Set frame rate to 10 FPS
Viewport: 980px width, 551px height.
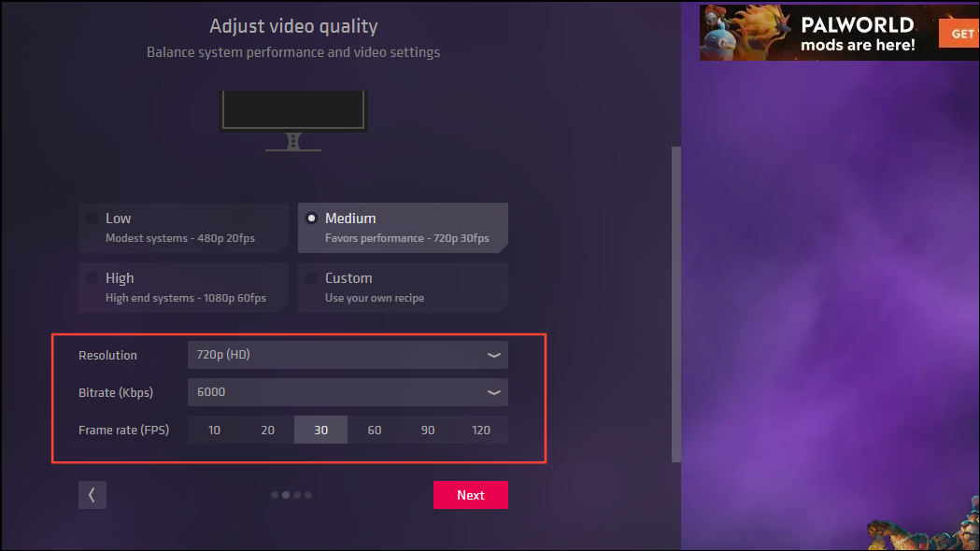[x=214, y=430]
